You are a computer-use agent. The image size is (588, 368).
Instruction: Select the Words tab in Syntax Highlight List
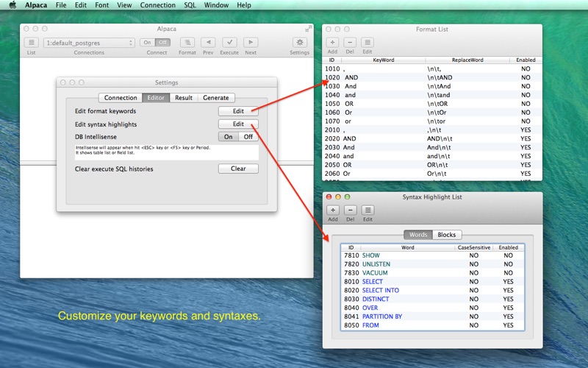418,235
